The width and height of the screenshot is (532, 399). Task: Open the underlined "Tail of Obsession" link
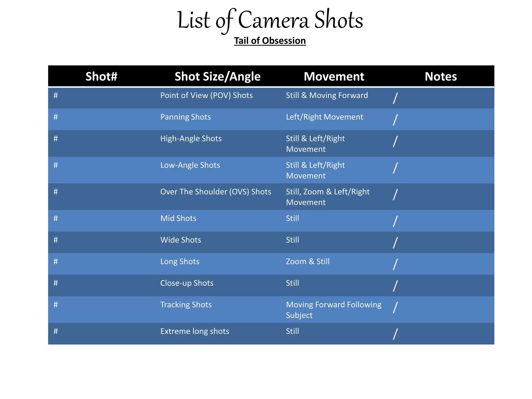coord(270,41)
